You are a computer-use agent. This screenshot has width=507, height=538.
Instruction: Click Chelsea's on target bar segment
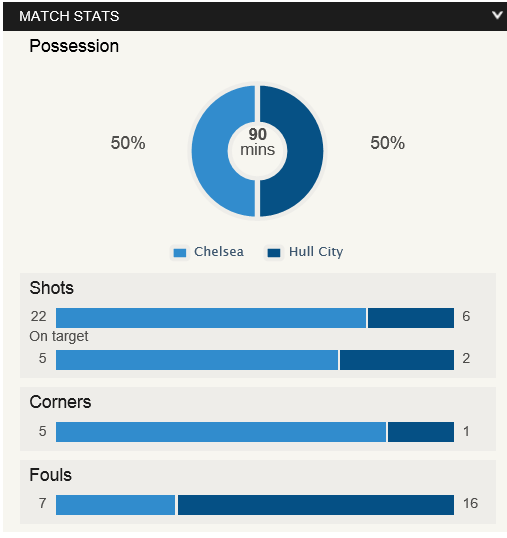(x=197, y=360)
